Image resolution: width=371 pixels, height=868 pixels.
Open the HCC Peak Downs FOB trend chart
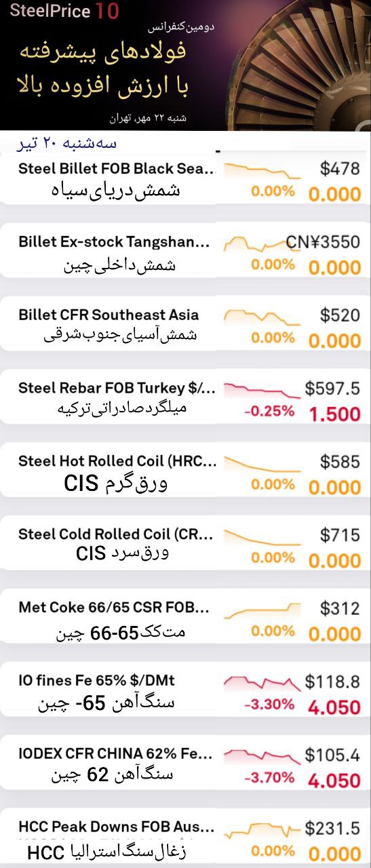(x=262, y=829)
